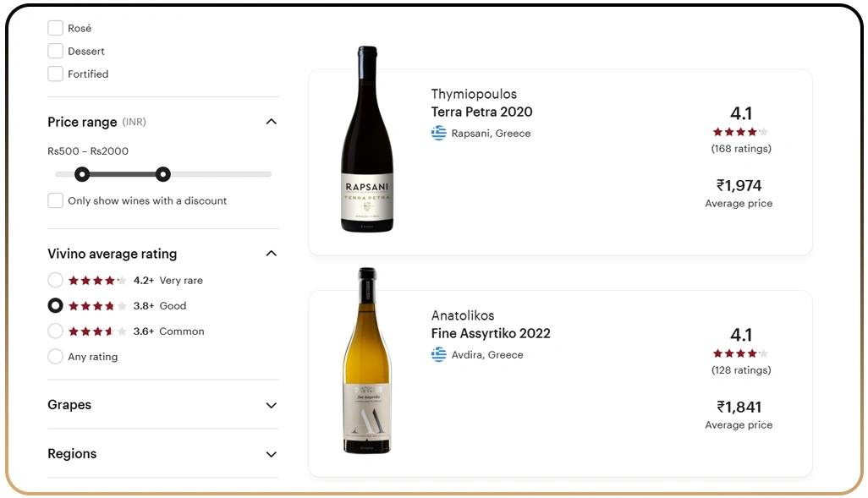
Task: Open the Terra Petra 2020 wine link
Action: point(481,112)
